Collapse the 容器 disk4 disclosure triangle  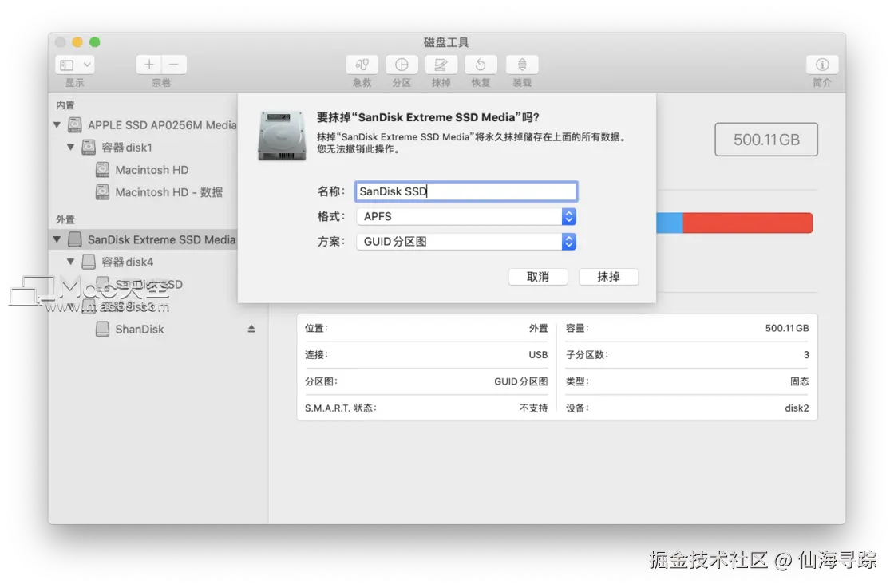tap(71, 262)
